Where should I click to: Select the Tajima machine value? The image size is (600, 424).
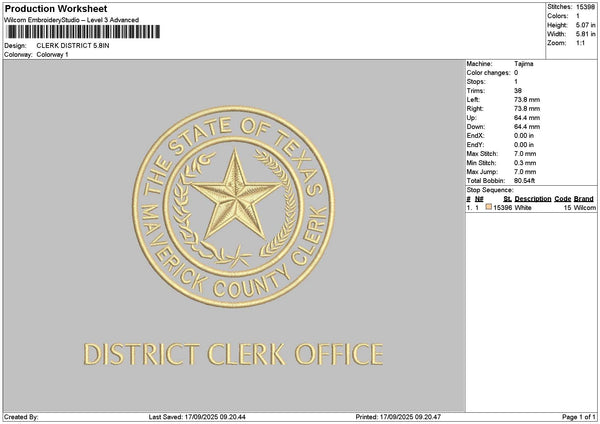coord(523,64)
